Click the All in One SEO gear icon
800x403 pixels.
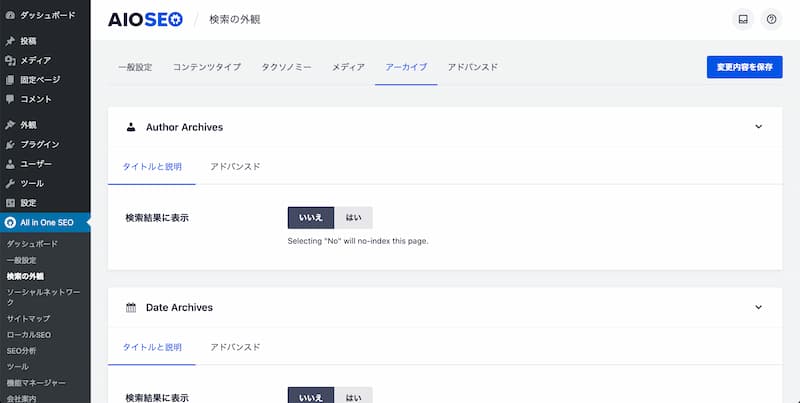point(10,222)
